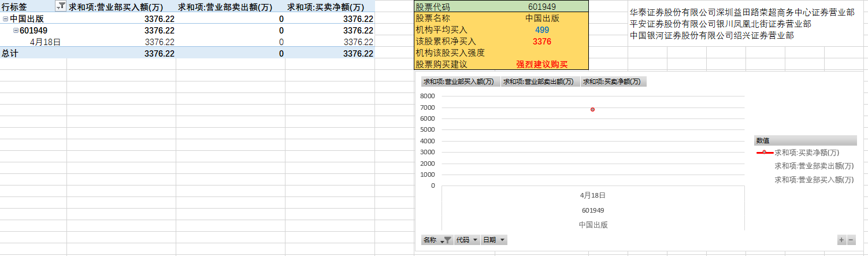The height and width of the screenshot is (256, 868).
Task: Click the 601949 category label in chart
Action: tap(593, 210)
